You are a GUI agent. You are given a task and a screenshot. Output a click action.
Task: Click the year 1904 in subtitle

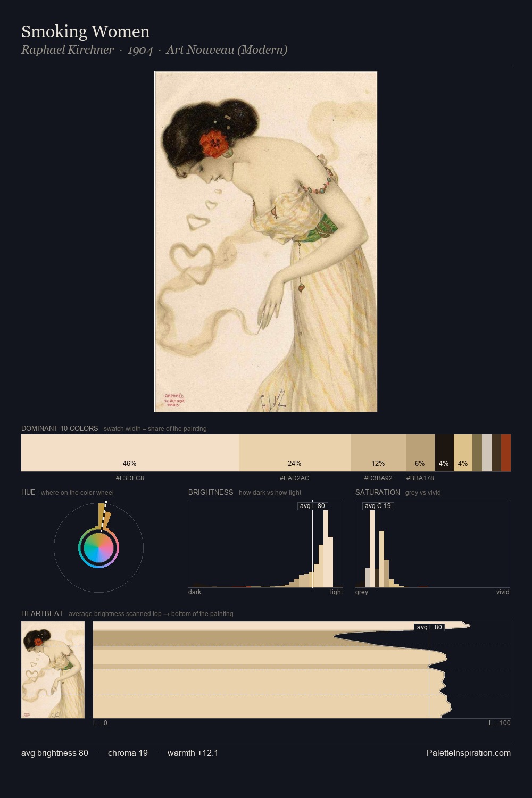pos(140,50)
